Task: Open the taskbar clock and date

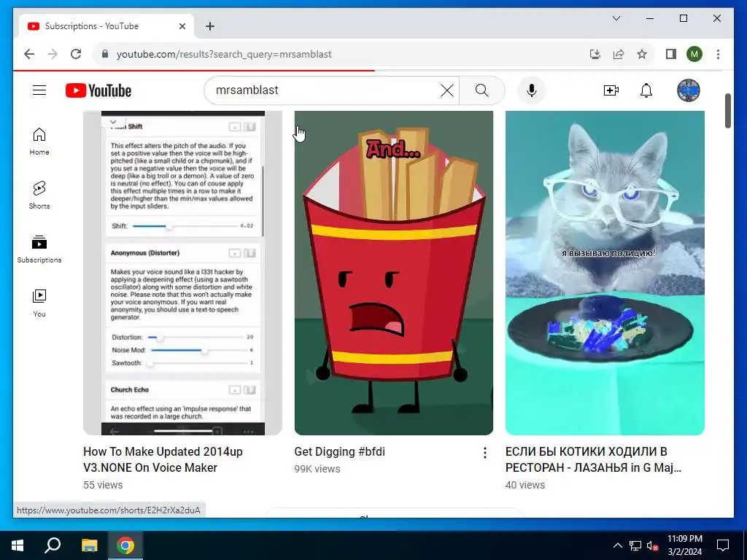Action: pos(684,545)
